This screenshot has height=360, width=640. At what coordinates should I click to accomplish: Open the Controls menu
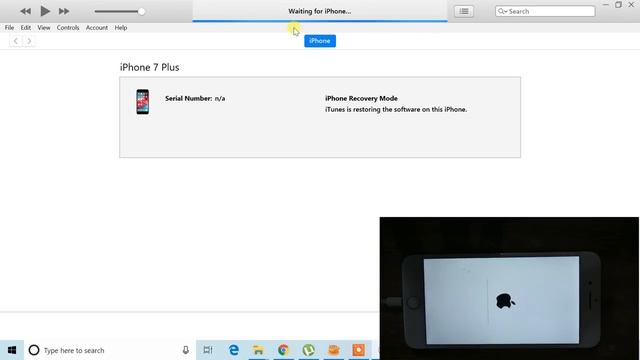coord(68,28)
